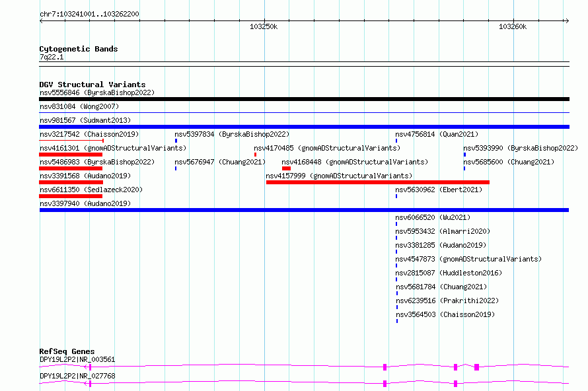
Task: Open variant nsv6239516 (Prakrithi2022) label
Action: click(x=447, y=301)
